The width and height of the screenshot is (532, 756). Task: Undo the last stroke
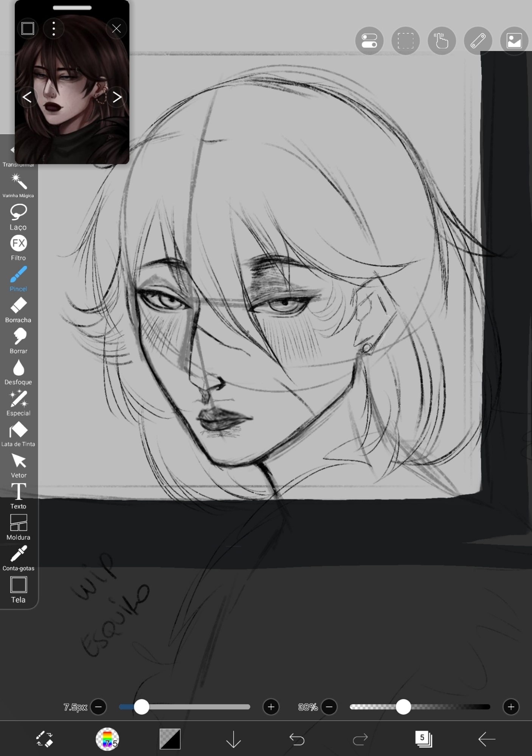(297, 739)
